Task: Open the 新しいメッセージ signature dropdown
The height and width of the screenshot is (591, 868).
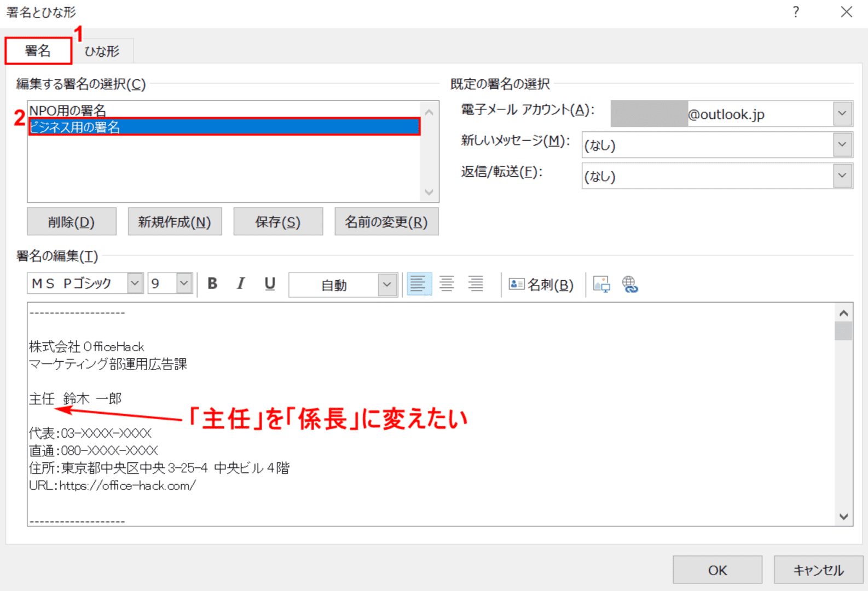Action: [842, 145]
